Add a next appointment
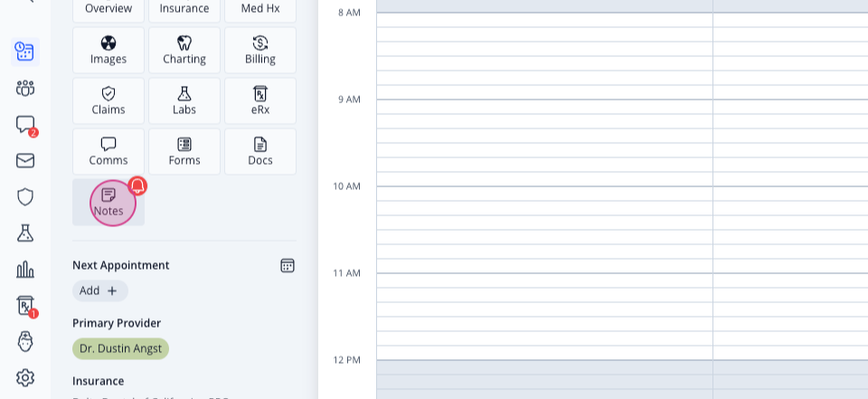 (x=100, y=291)
